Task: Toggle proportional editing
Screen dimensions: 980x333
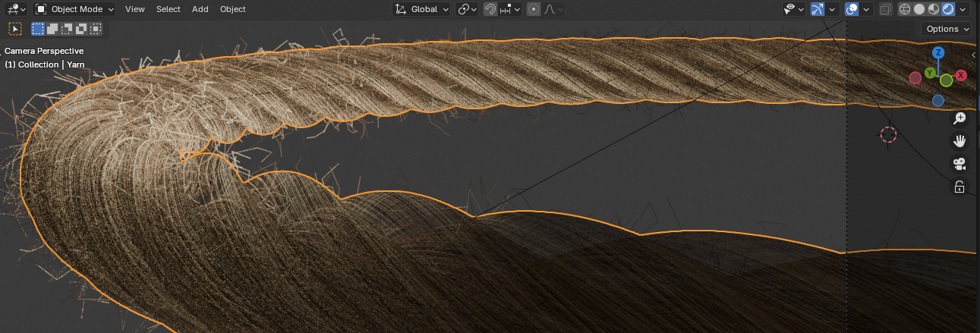Action: coord(534,9)
